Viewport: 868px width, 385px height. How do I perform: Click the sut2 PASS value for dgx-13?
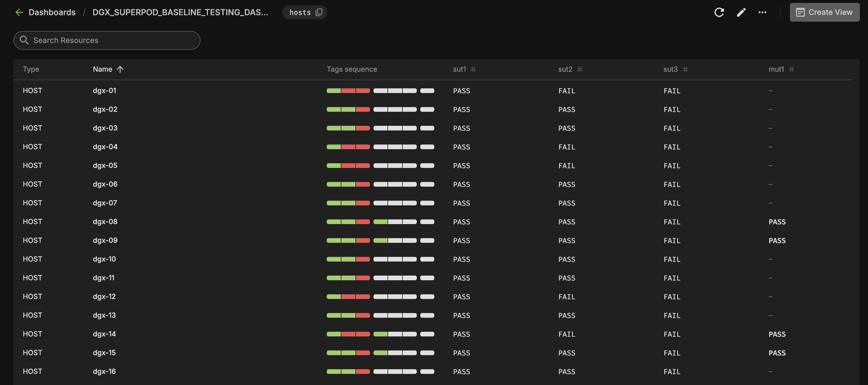point(566,315)
